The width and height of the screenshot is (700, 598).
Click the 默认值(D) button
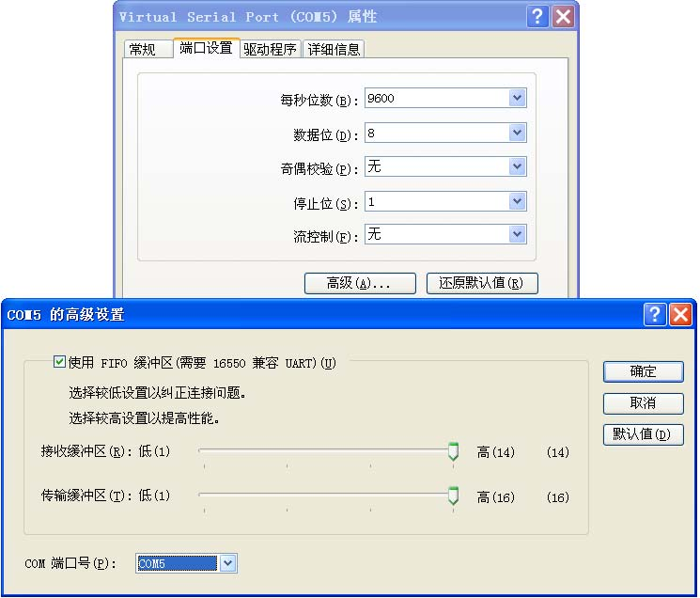coord(643,434)
